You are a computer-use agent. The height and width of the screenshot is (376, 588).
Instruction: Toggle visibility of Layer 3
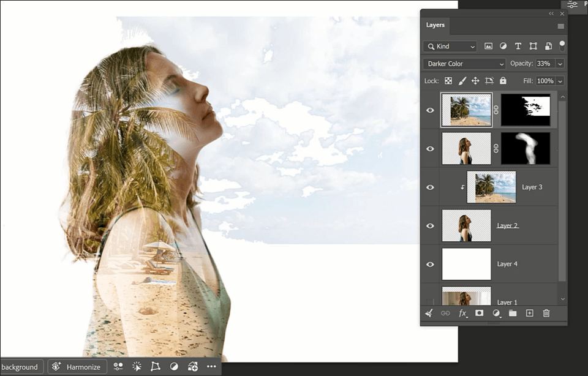(430, 187)
